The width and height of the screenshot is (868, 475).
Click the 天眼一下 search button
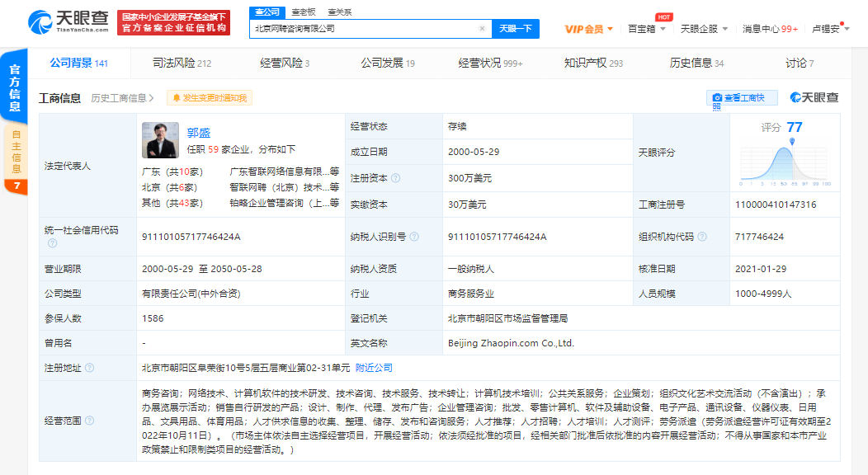pos(516,29)
